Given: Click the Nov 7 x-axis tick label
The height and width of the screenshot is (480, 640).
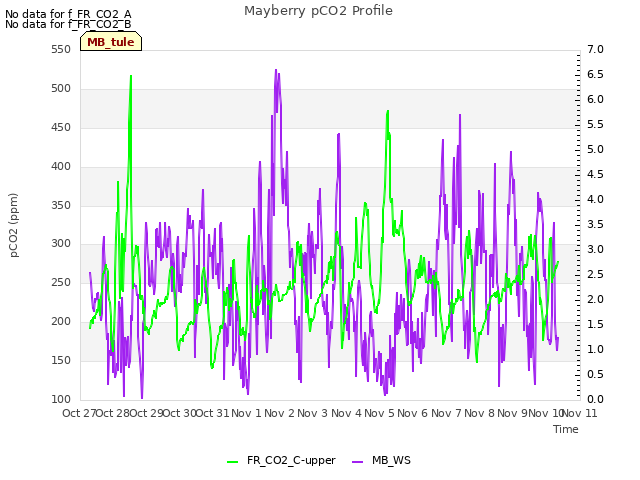Looking at the screenshot, I should pyautogui.click(x=446, y=413).
